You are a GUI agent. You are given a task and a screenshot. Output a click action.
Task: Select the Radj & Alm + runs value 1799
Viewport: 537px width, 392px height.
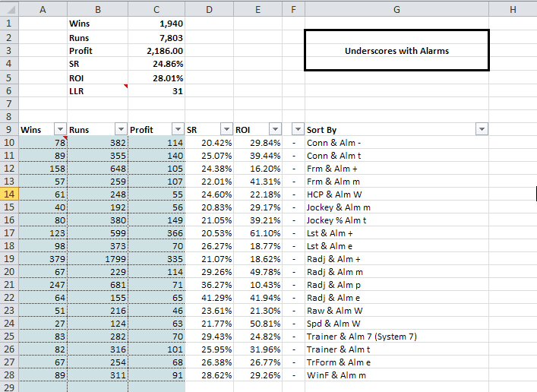[97, 258]
